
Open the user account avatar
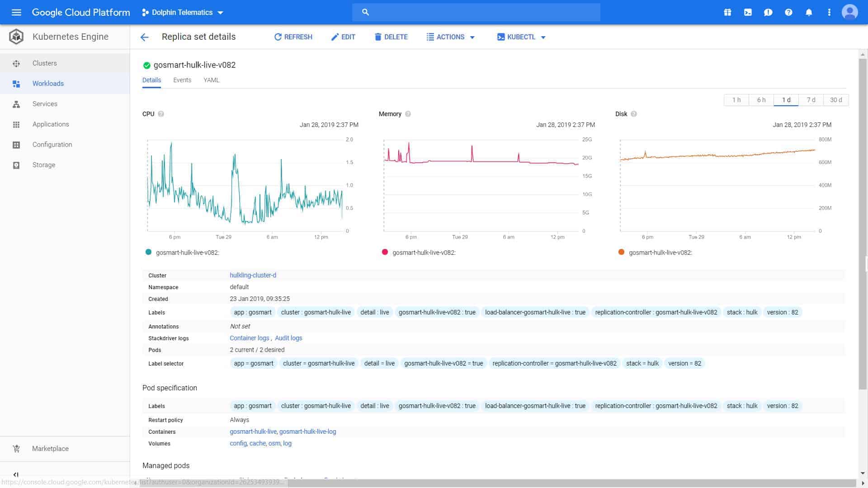[849, 12]
